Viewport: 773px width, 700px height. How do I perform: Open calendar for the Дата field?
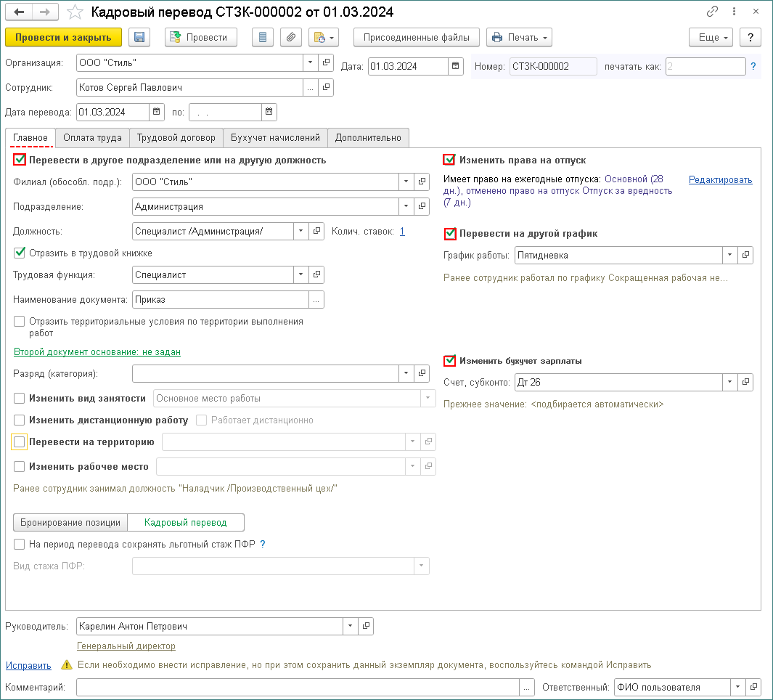(x=456, y=66)
